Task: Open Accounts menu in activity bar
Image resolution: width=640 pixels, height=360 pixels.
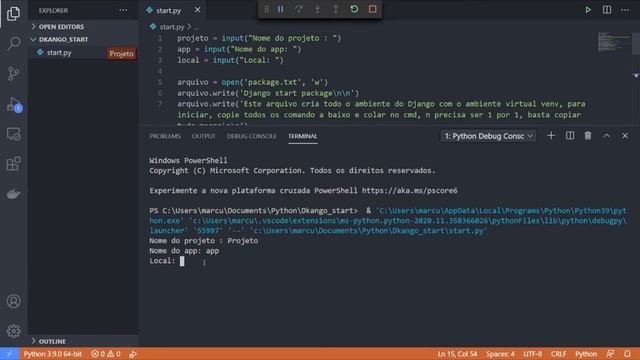Action: [x=13, y=301]
